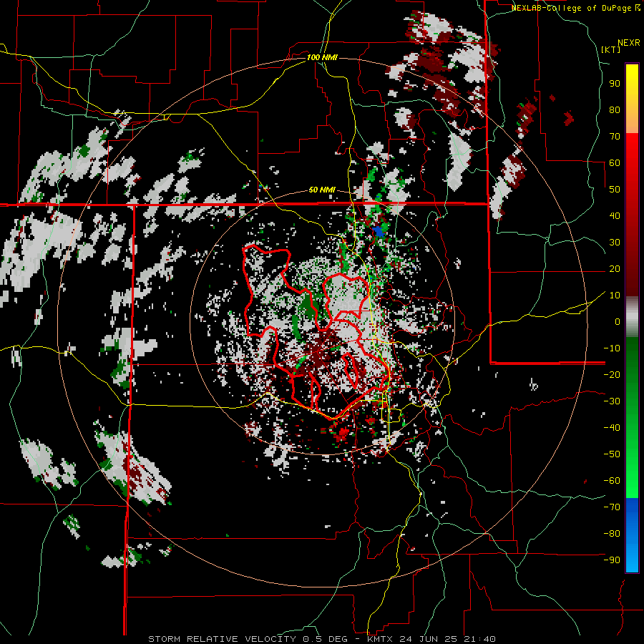Select the -40 scale value
This screenshot has height=644, width=644.
point(612,428)
